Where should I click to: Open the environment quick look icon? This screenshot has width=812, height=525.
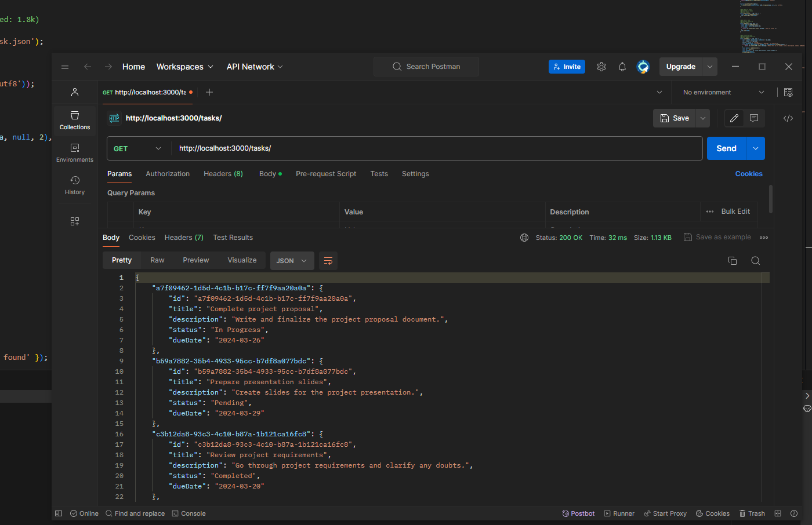(788, 92)
